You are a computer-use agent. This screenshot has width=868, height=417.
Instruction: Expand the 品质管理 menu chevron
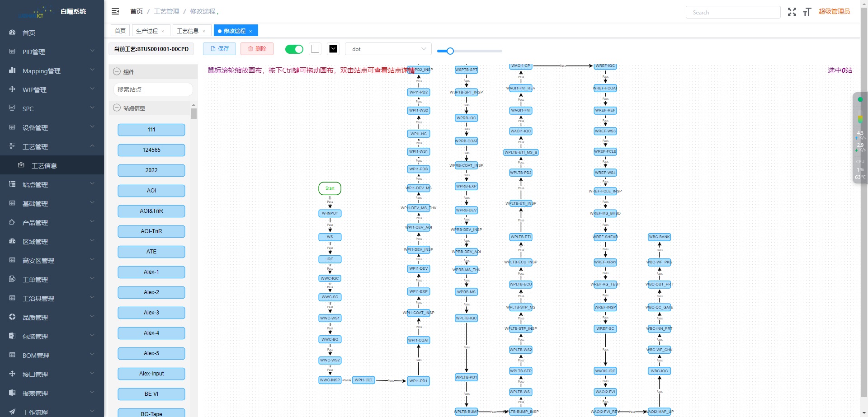coord(92,317)
